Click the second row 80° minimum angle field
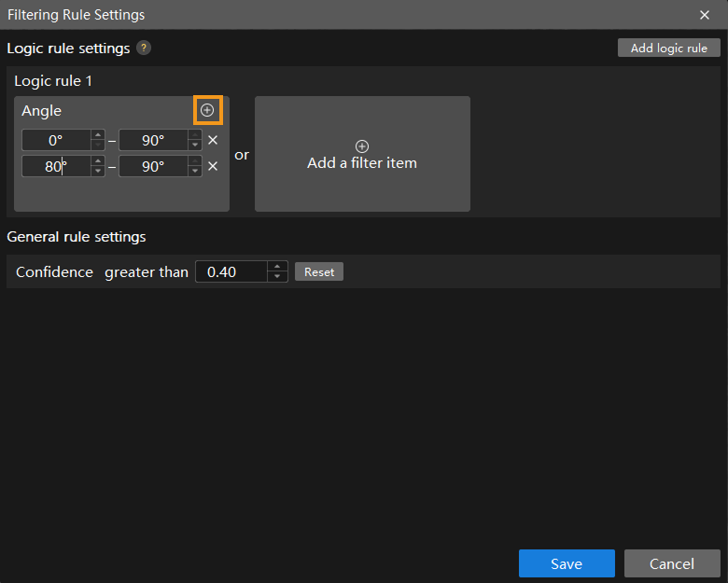Screen dimensions: 728x583 tap(55, 167)
